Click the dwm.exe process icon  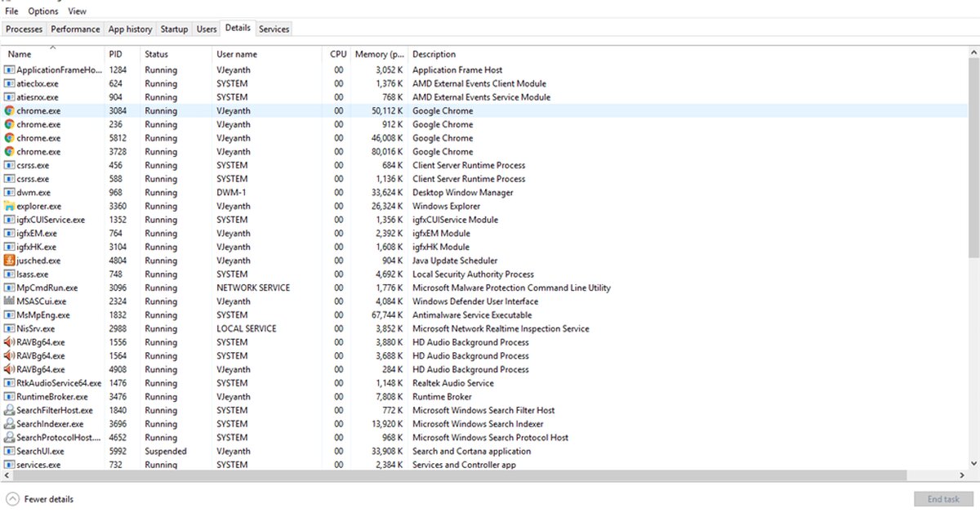click(x=8, y=192)
